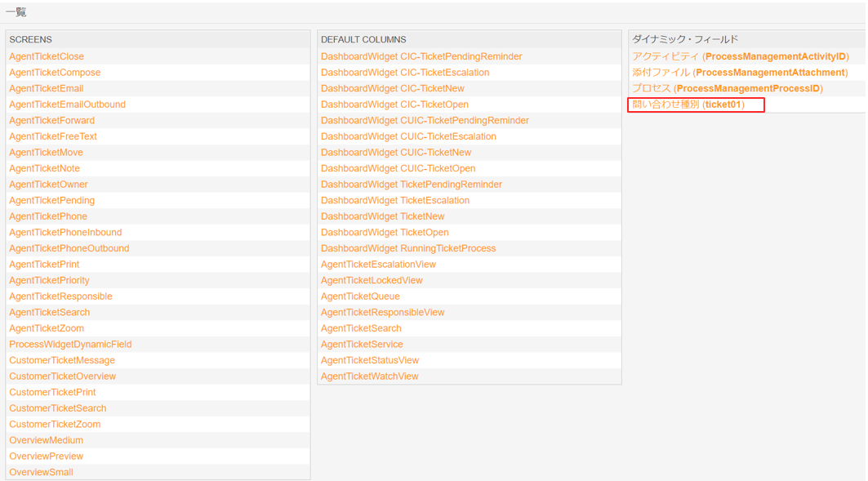This screenshot has width=868, height=481.
Task: Open DashboardWidget CIC-TicketPendingReminder default columns
Action: (x=421, y=56)
